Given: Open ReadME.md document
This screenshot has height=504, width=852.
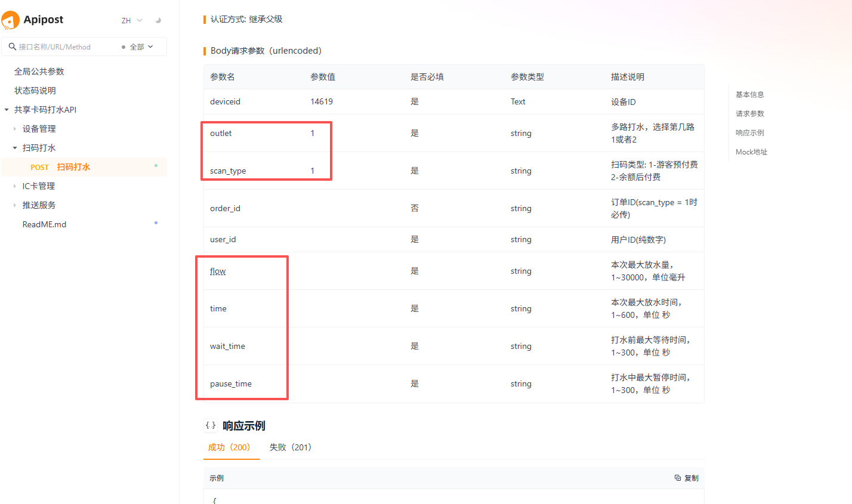Looking at the screenshot, I should pos(44,224).
